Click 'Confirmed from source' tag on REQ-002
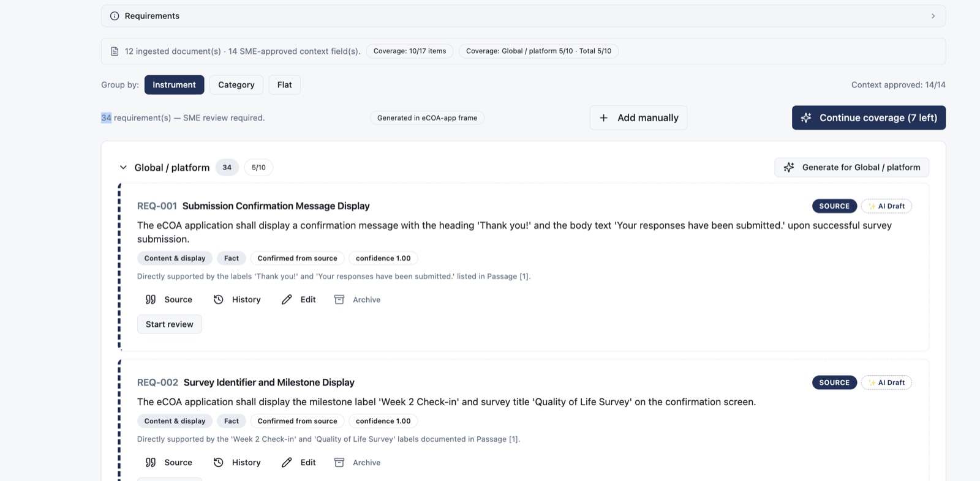The image size is (980, 481). point(298,421)
